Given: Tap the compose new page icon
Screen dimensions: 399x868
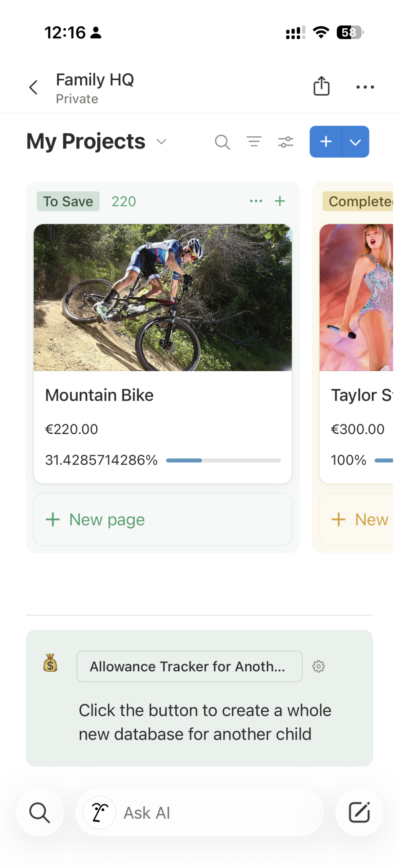Looking at the screenshot, I should coord(359,812).
